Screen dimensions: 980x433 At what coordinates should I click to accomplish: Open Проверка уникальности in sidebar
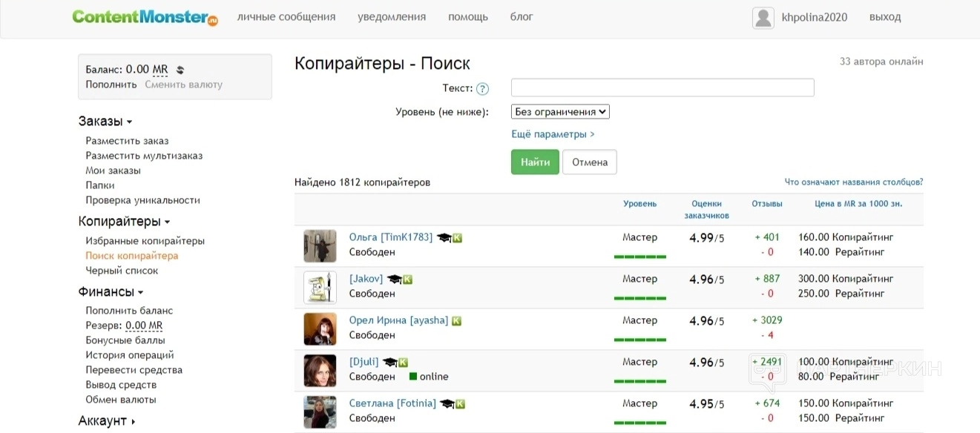point(142,200)
